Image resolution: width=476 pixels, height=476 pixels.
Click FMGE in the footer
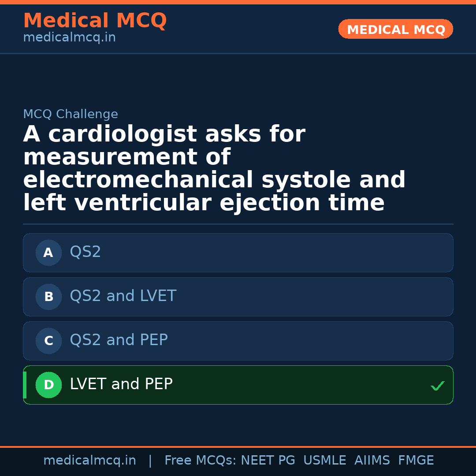pyautogui.click(x=416, y=461)
